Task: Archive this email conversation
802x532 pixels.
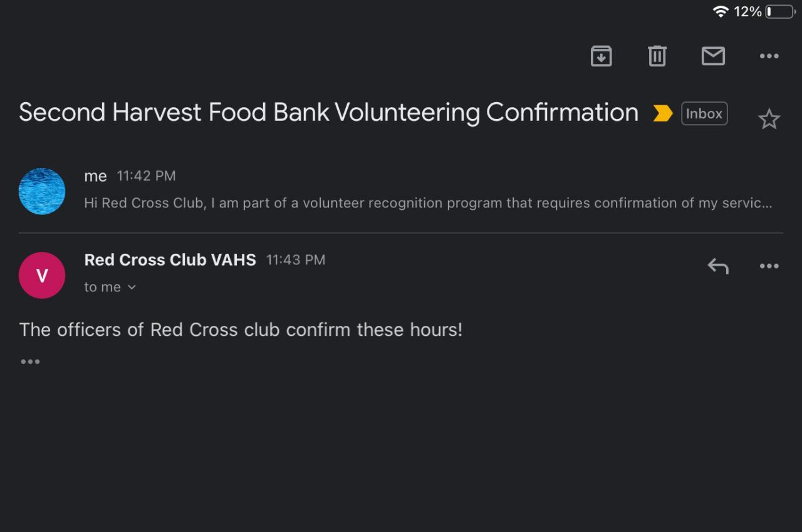Action: (x=601, y=56)
